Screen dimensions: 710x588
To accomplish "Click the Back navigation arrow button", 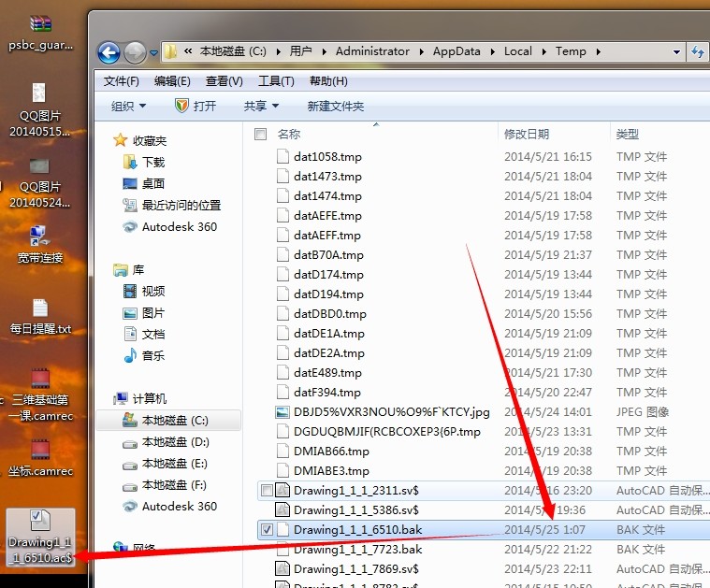I will coord(109,52).
